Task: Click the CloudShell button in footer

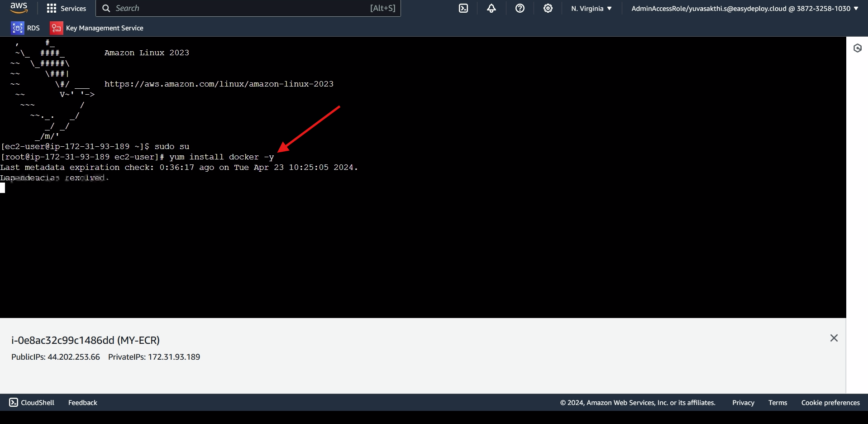Action: (x=32, y=402)
